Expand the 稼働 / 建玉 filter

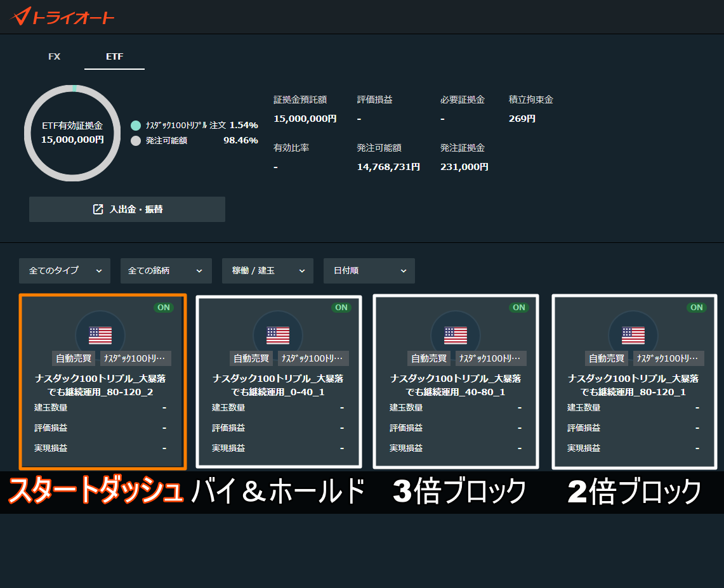coord(268,270)
